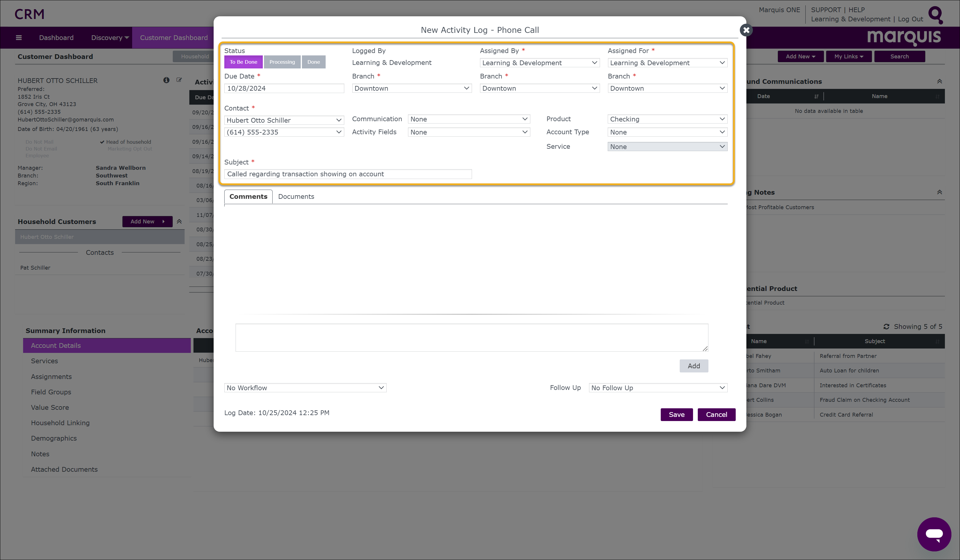The height and width of the screenshot is (560, 960).
Task: Select Household Linking in Summary Information
Action: click(60, 423)
